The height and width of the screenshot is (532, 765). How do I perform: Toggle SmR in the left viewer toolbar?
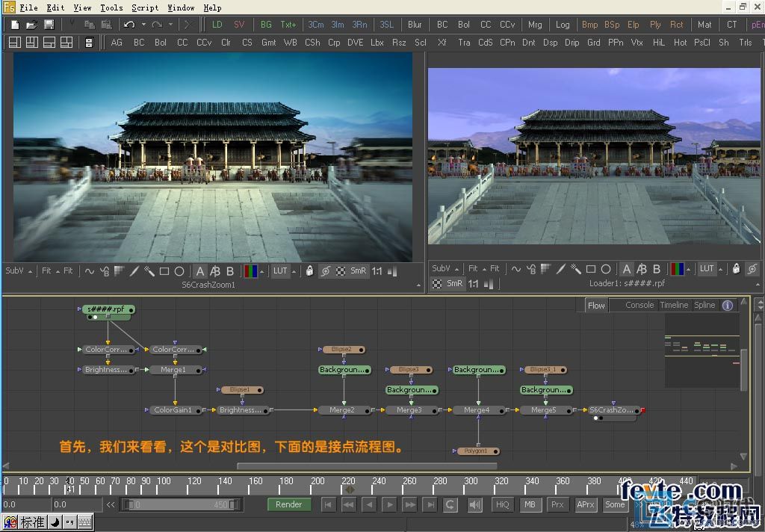tap(358, 271)
